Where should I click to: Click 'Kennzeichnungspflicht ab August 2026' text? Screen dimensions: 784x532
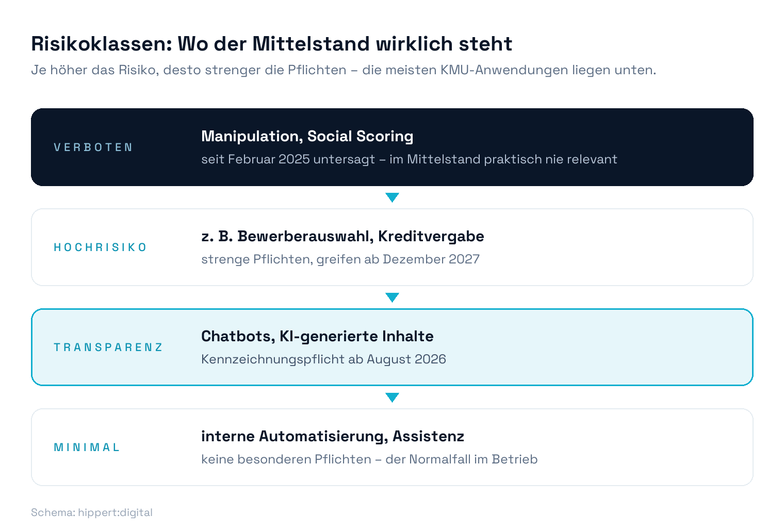tap(323, 359)
